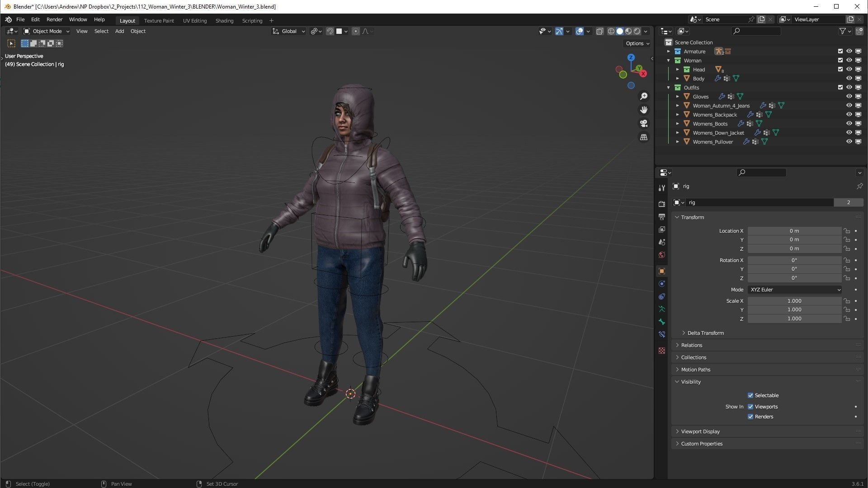The width and height of the screenshot is (868, 488).
Task: Open the World properties tab
Action: pyautogui.click(x=662, y=255)
